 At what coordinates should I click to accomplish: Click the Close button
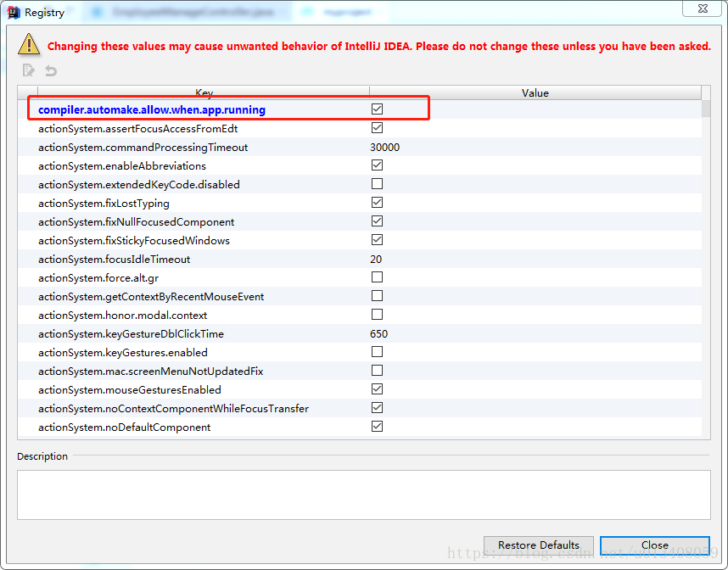point(655,545)
